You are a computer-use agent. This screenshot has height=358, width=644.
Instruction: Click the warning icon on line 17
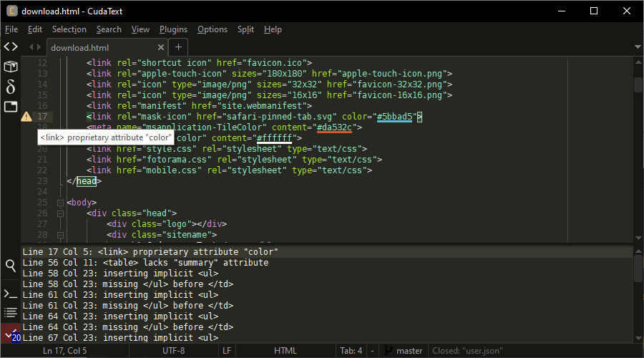(x=26, y=116)
